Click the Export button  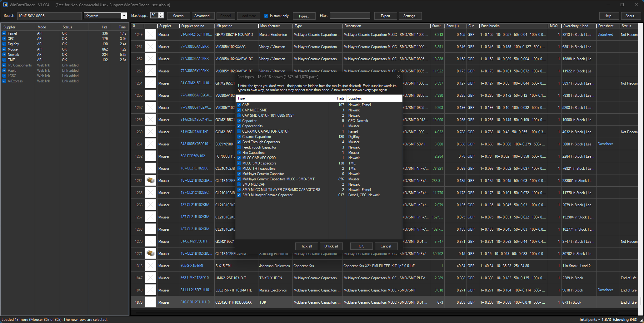click(x=385, y=16)
